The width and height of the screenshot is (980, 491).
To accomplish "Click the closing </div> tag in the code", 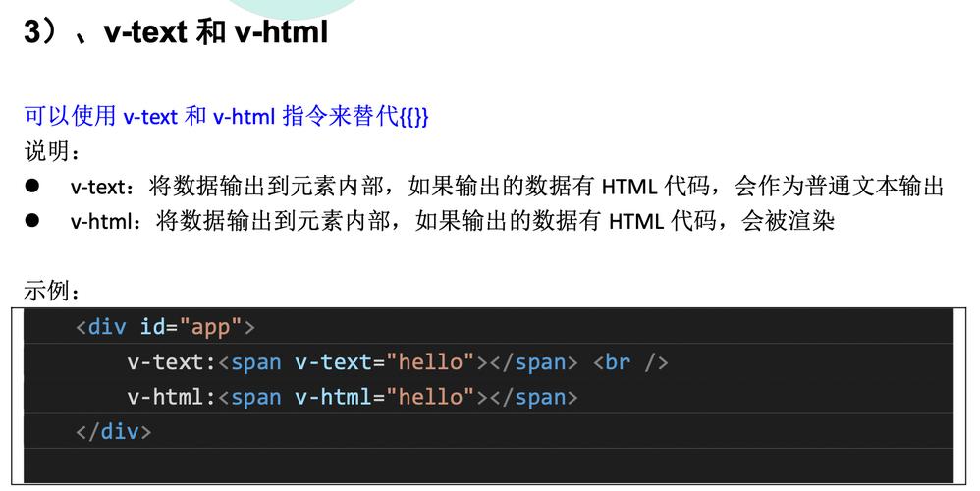I will click(114, 431).
